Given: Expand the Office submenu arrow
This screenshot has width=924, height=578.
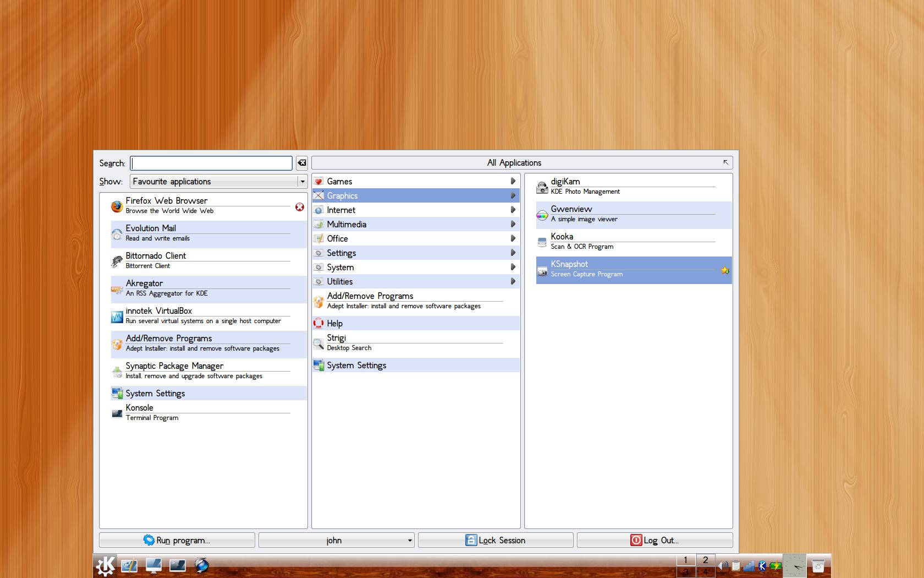Looking at the screenshot, I should 513,238.
